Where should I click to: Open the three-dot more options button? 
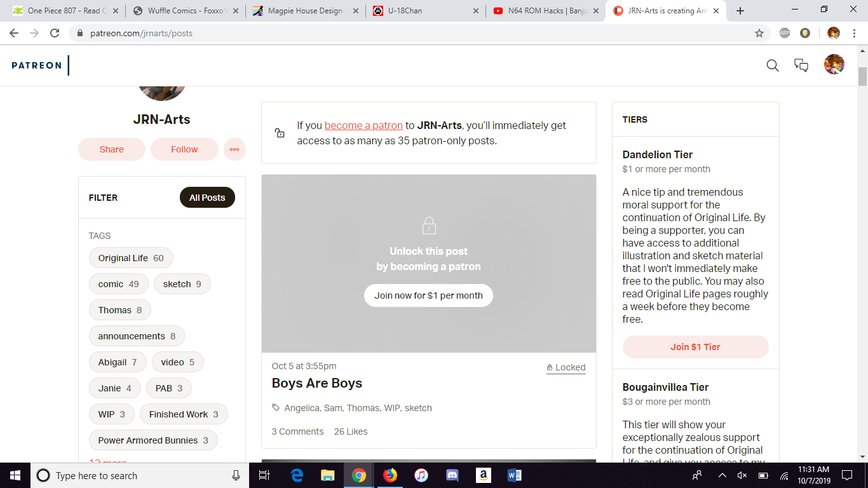point(234,149)
